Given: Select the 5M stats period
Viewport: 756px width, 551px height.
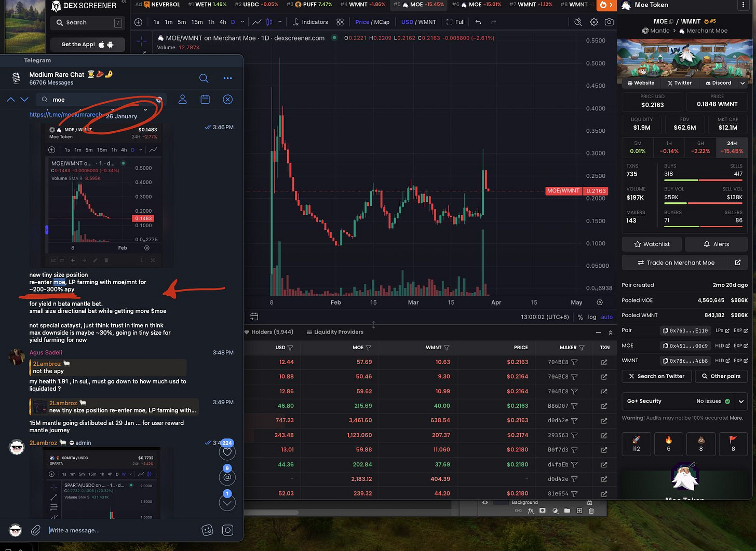Looking at the screenshot, I should [638, 147].
